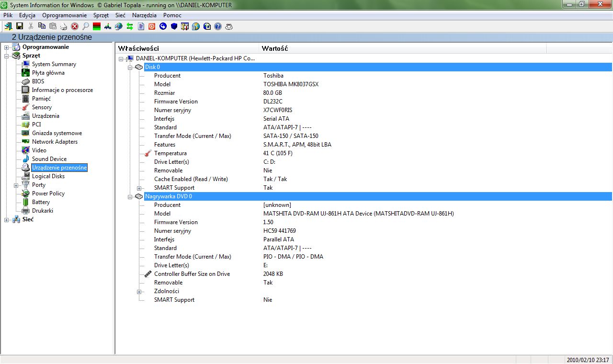Viewport: 613px width, 364px height.
Task: Open the Narzędzia menu
Action: tap(144, 15)
